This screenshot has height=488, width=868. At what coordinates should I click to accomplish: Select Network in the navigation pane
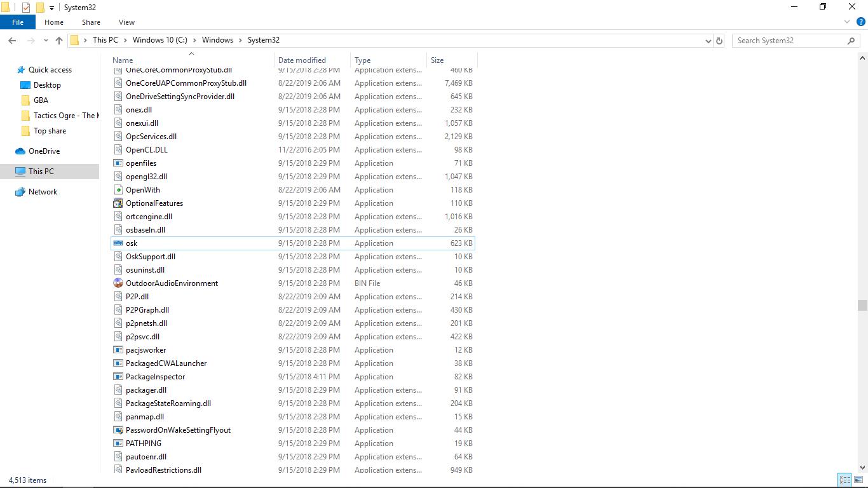click(43, 192)
